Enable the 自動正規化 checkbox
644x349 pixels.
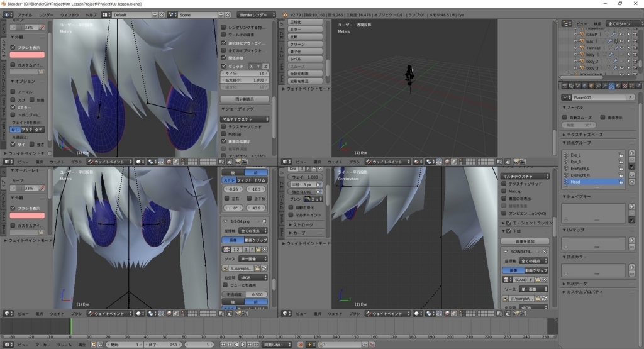point(291,208)
